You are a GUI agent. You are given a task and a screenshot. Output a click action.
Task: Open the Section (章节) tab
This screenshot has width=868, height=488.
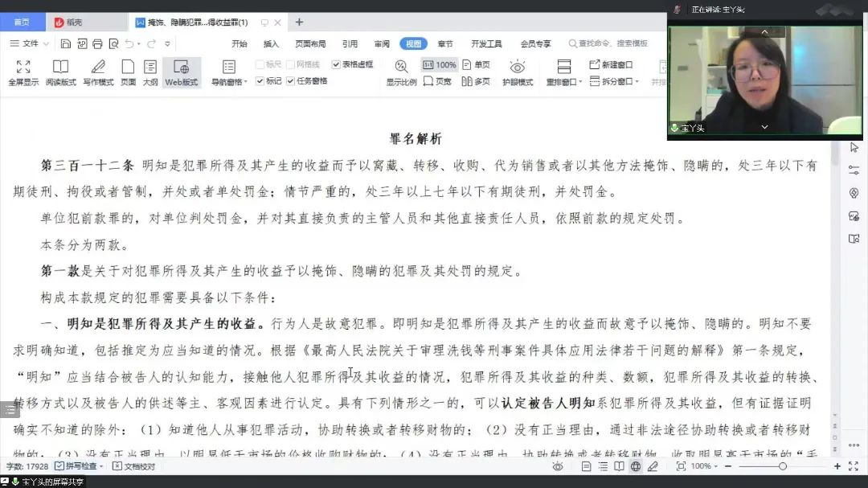tap(445, 43)
